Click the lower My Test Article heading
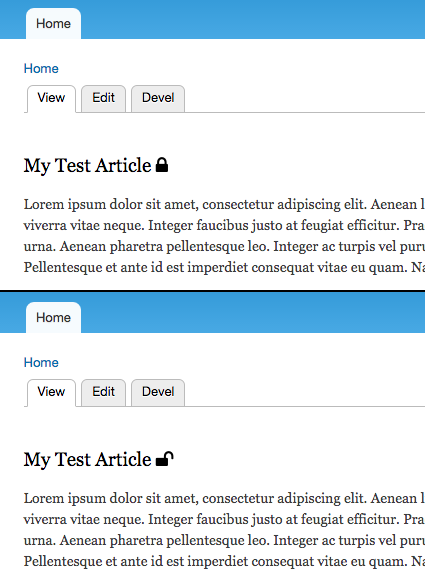425x581 pixels. click(87, 459)
